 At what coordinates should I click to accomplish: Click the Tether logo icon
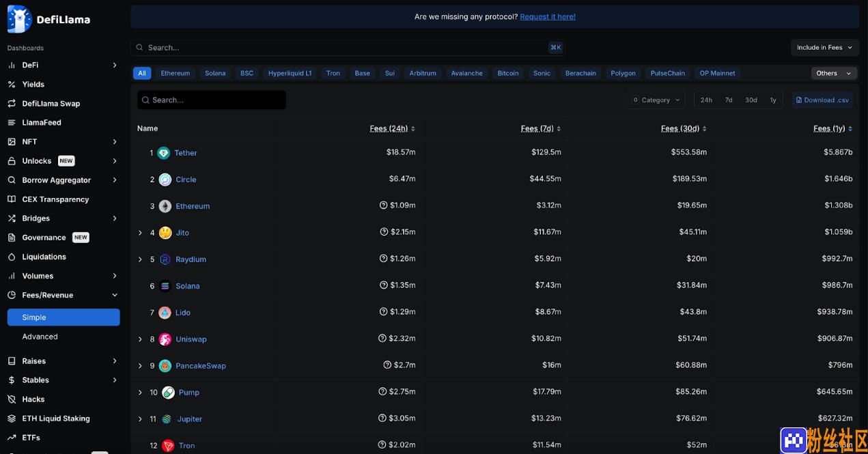pos(163,153)
